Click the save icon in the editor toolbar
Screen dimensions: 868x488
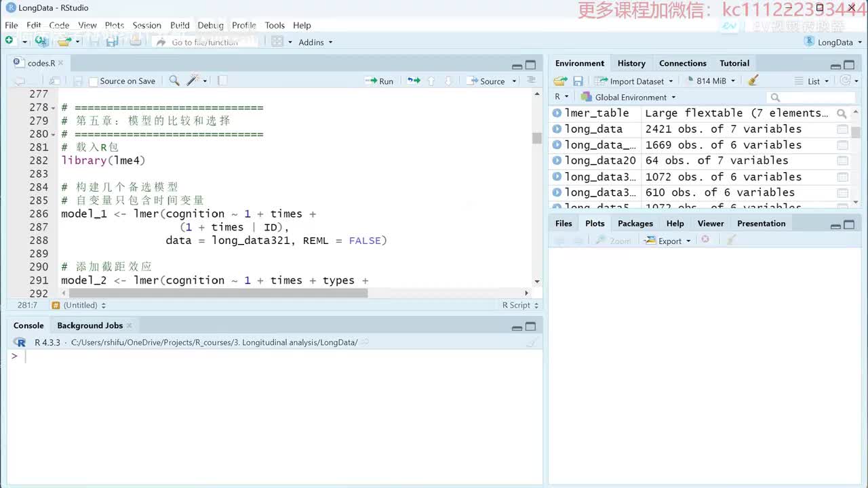click(x=77, y=81)
